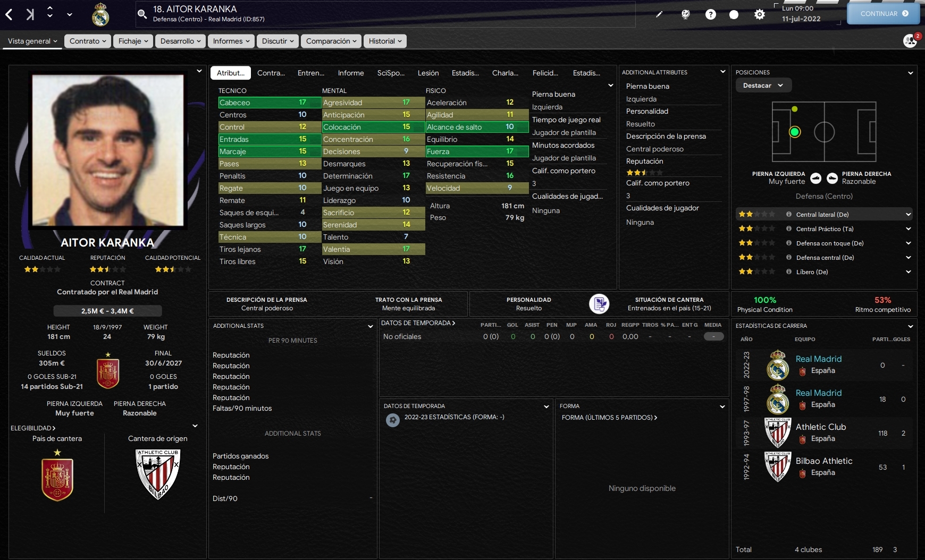Expand the Posiciones panel menu chevron
Screen dimensions: 925x560
[x=911, y=73]
